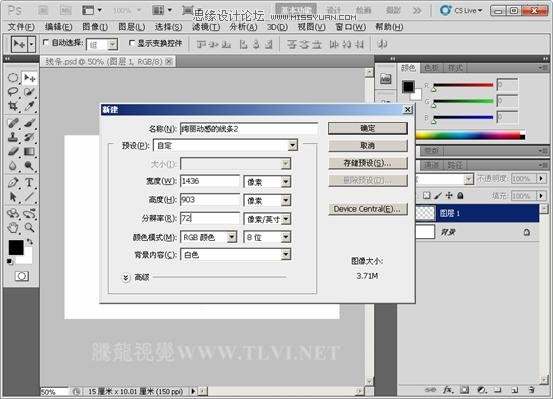Select the Line tool
Image resolution: width=553 pixels, height=399 pixels.
click(x=29, y=197)
